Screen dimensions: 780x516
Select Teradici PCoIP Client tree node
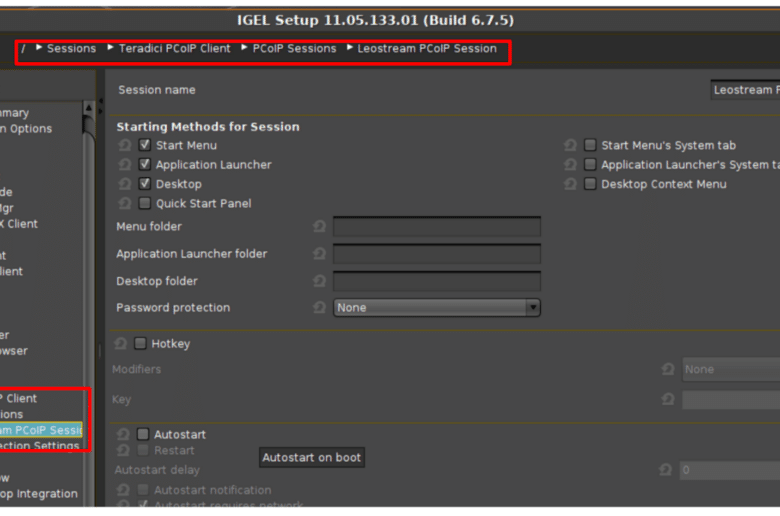click(18, 398)
